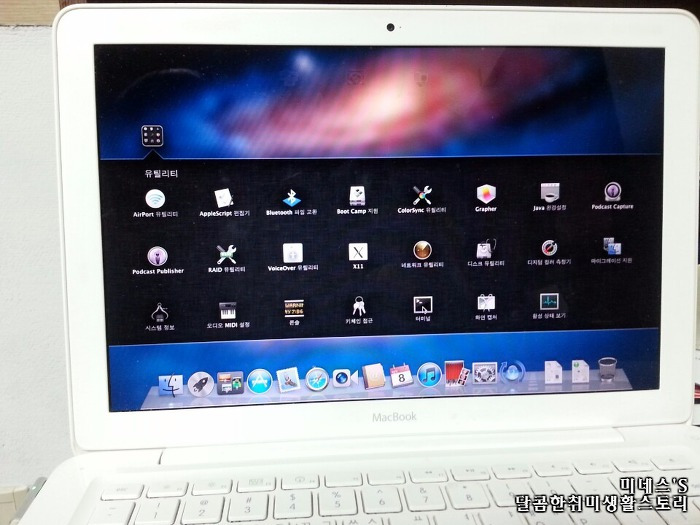Launch Boot Camp 지원 assistant
This screenshot has width=700, height=525.
point(357,196)
